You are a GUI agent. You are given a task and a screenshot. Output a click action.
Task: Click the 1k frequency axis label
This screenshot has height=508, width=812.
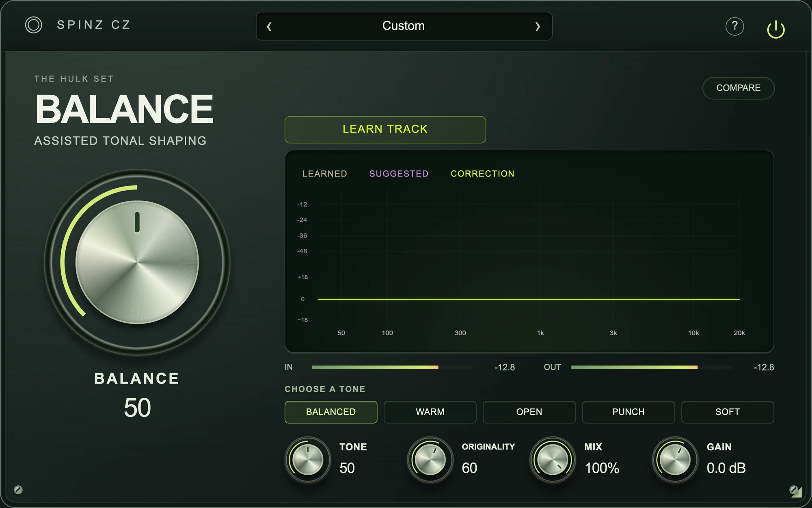[540, 333]
